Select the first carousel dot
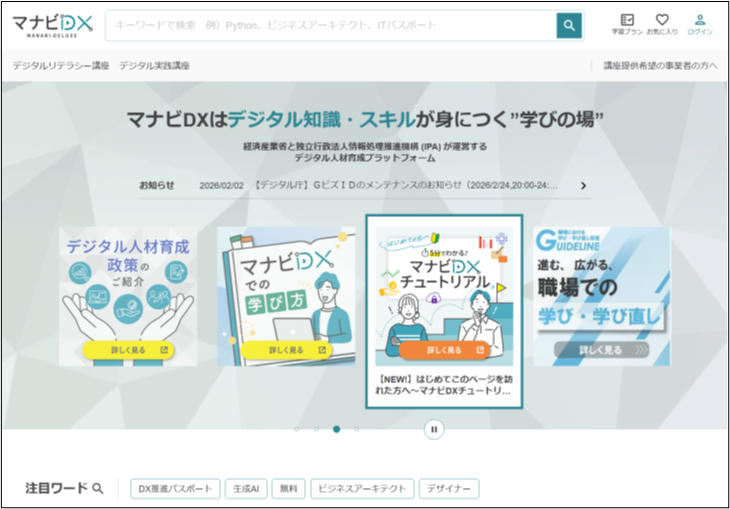Viewport: 730px width, 509px height. [296, 429]
